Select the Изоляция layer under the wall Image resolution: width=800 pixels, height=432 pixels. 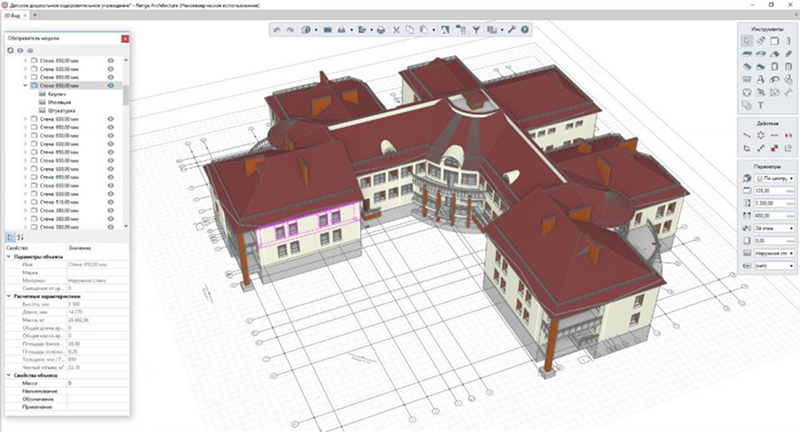pyautogui.click(x=59, y=102)
